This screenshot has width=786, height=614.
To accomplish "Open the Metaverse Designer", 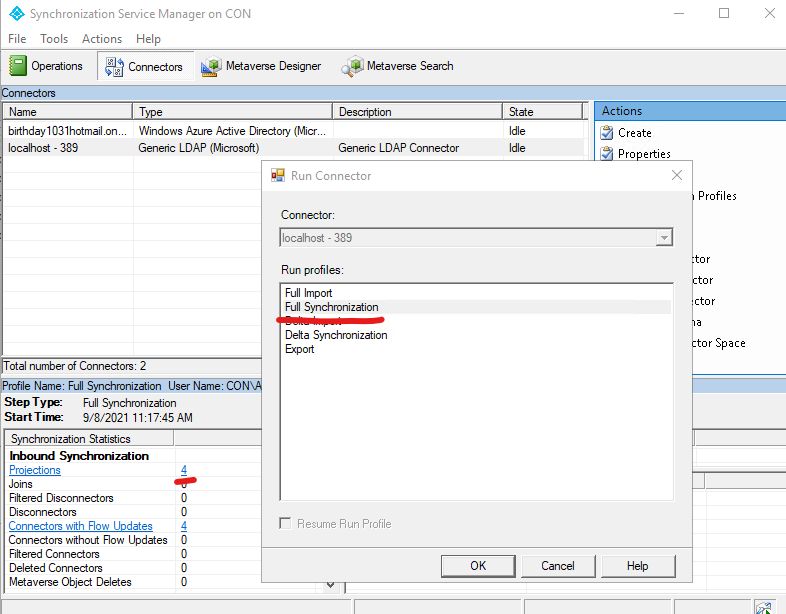I will point(261,66).
